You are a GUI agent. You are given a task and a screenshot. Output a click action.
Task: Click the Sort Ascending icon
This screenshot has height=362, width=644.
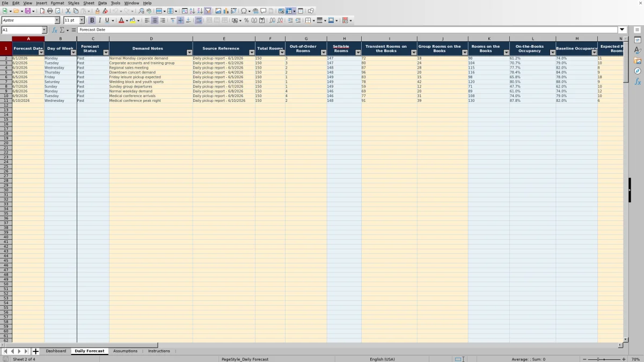coord(192,11)
